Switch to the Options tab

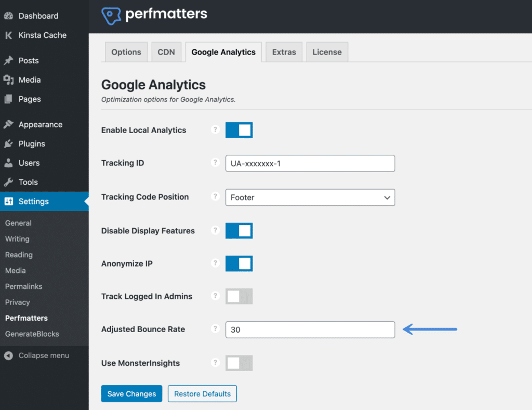[x=126, y=52]
